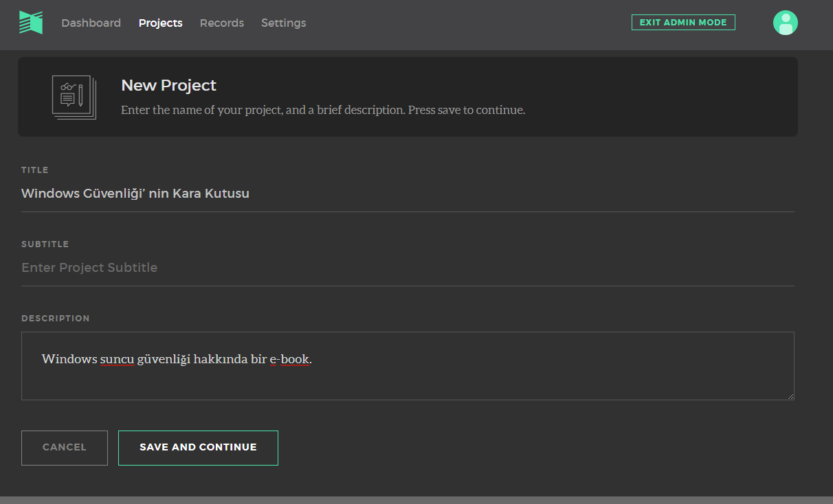Screen dimensions: 833x504
Task: Click the word 'e-book' in description
Action: [x=289, y=359]
